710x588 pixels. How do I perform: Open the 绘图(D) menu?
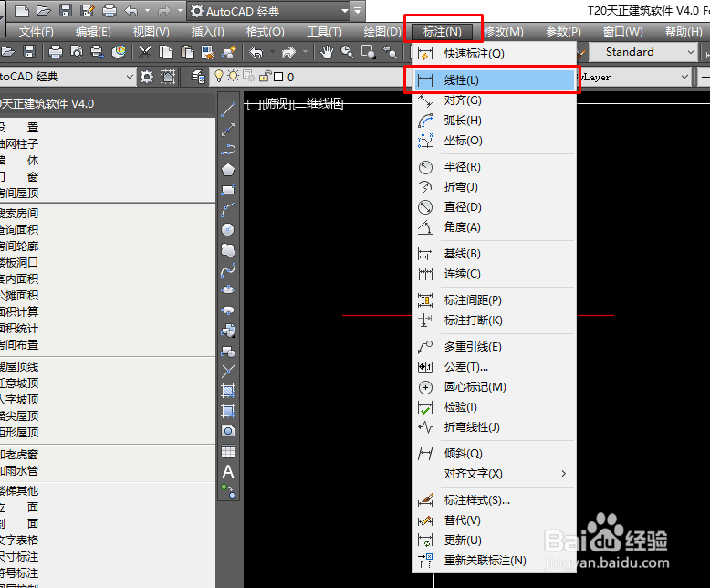click(x=382, y=32)
